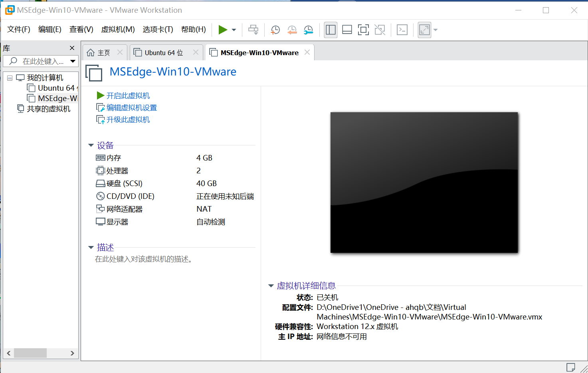Select the 硬盘 (SCSI) device row

click(x=175, y=183)
